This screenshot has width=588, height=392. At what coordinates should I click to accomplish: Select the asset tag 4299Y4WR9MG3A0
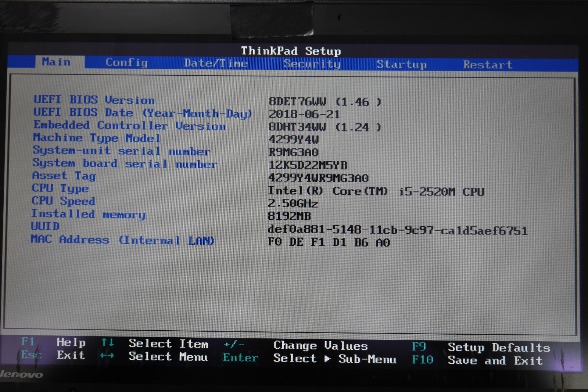318,178
